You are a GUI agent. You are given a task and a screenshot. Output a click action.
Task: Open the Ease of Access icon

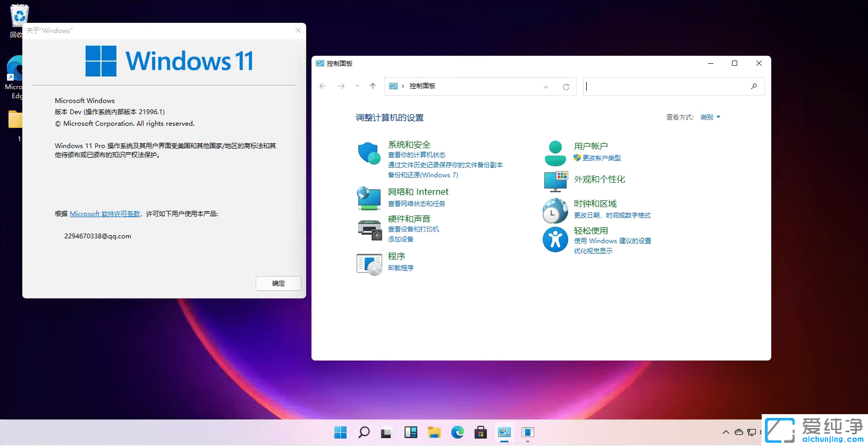click(x=555, y=239)
